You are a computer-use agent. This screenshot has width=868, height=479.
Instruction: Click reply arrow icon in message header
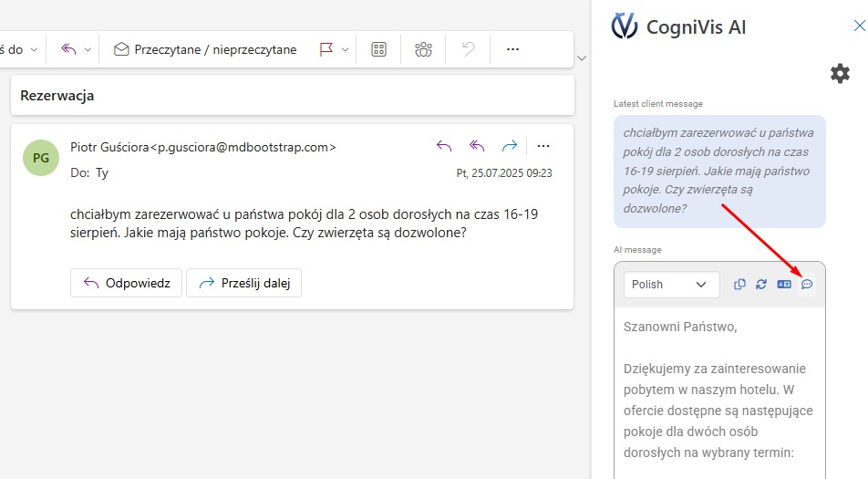[444, 146]
